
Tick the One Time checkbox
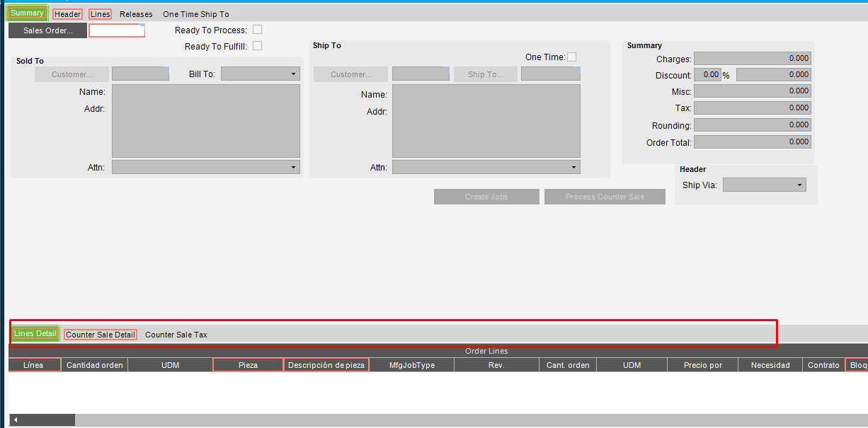point(572,57)
